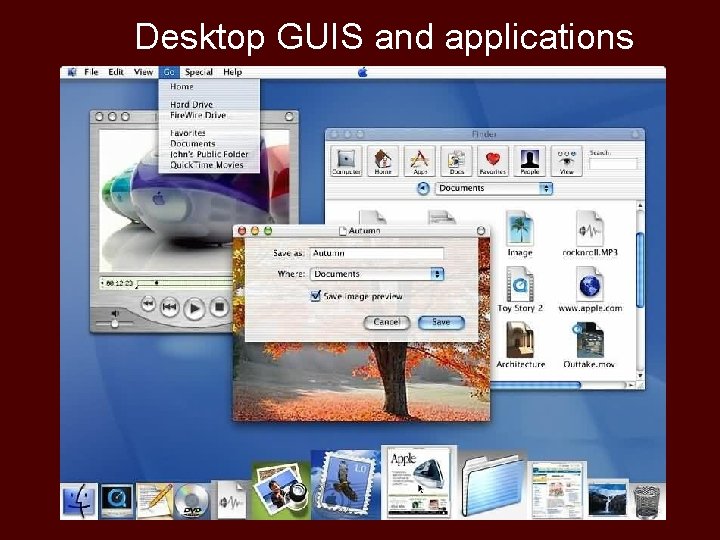Choose John's Public Folder from Go menu

click(x=209, y=154)
